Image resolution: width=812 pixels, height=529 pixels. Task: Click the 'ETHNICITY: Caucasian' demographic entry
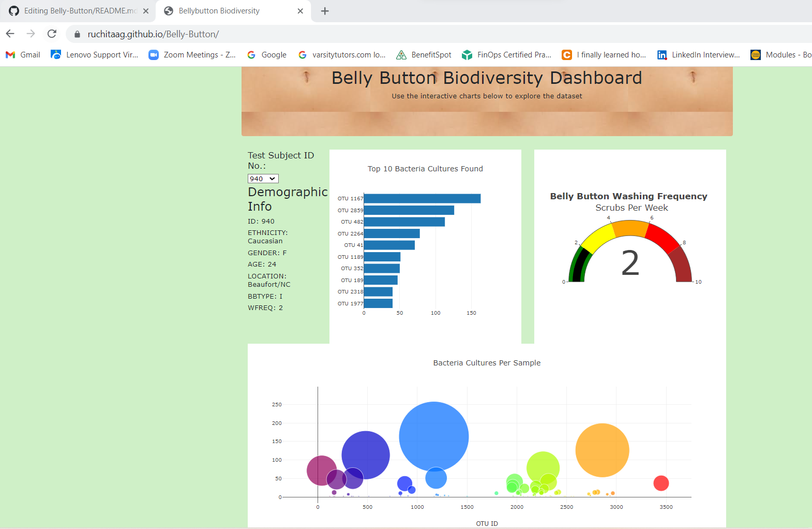point(268,237)
